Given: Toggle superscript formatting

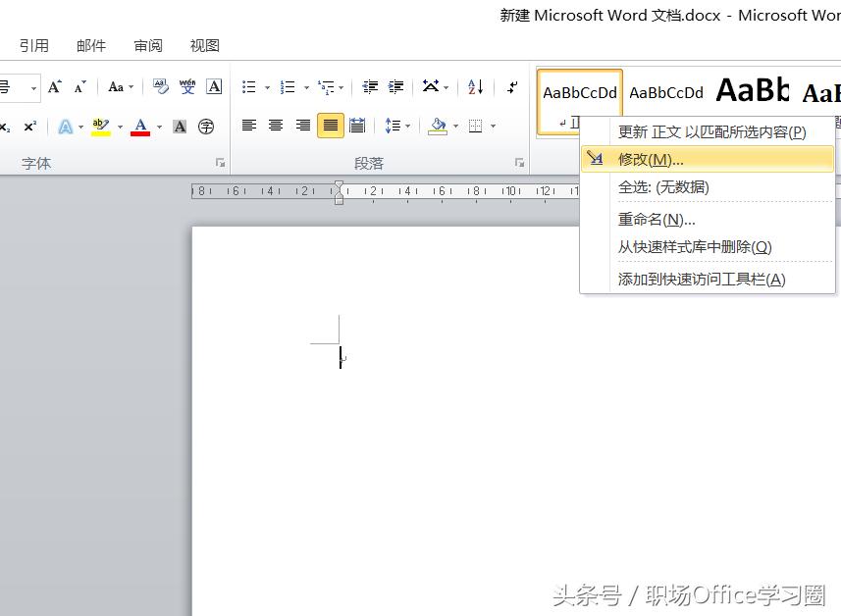Looking at the screenshot, I should [29, 126].
